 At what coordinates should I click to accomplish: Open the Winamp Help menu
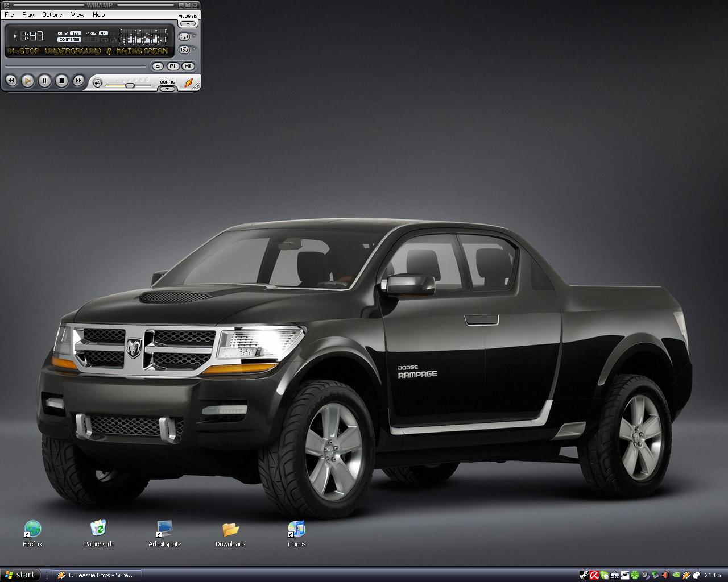(99, 15)
